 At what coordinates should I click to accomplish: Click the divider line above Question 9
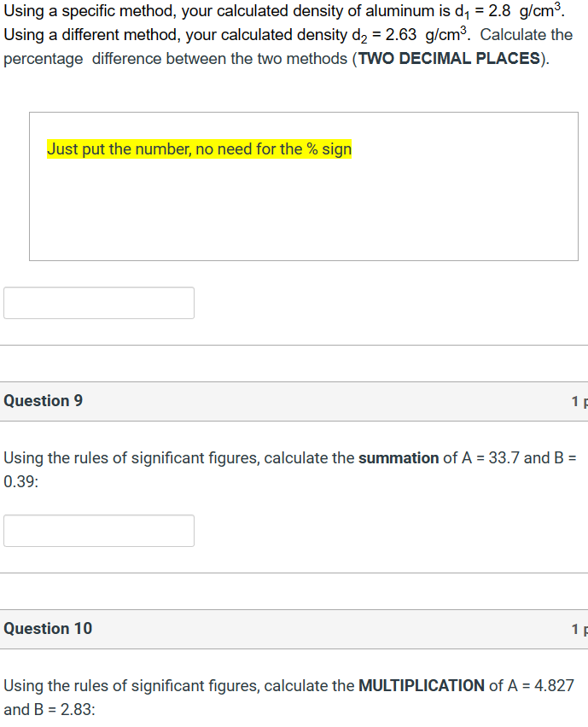[294, 346]
